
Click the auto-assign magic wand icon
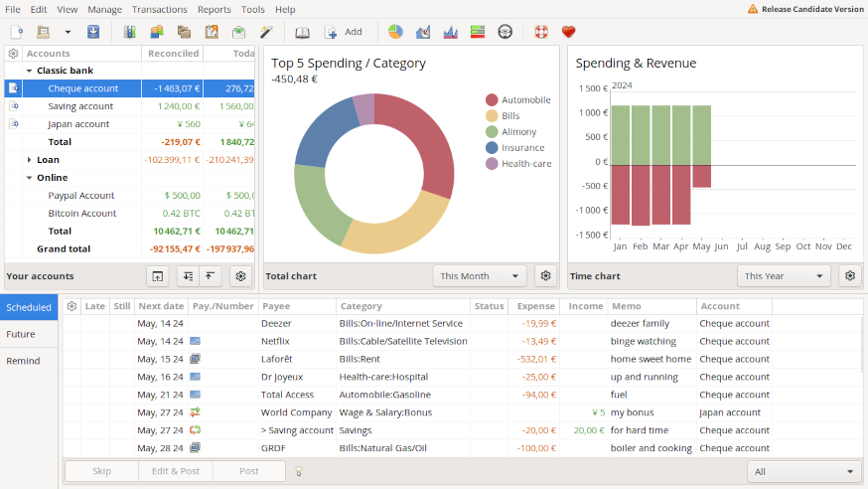pos(266,32)
